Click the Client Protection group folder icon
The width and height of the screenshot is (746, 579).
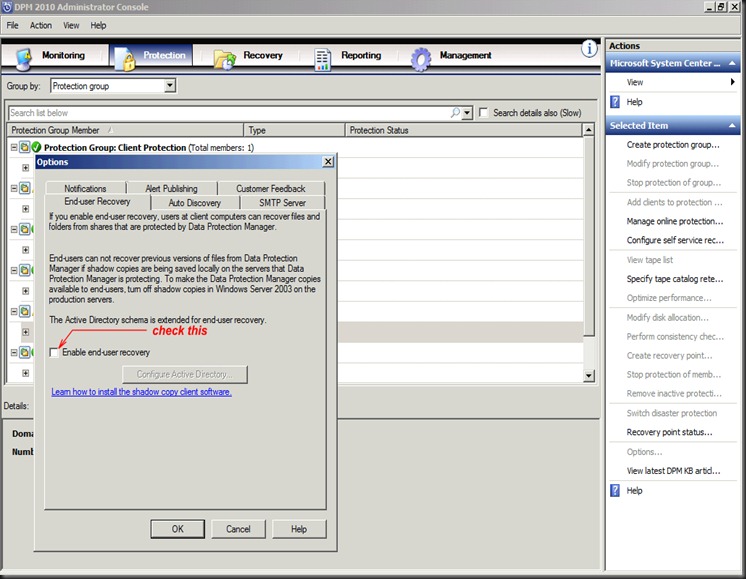pos(24,147)
